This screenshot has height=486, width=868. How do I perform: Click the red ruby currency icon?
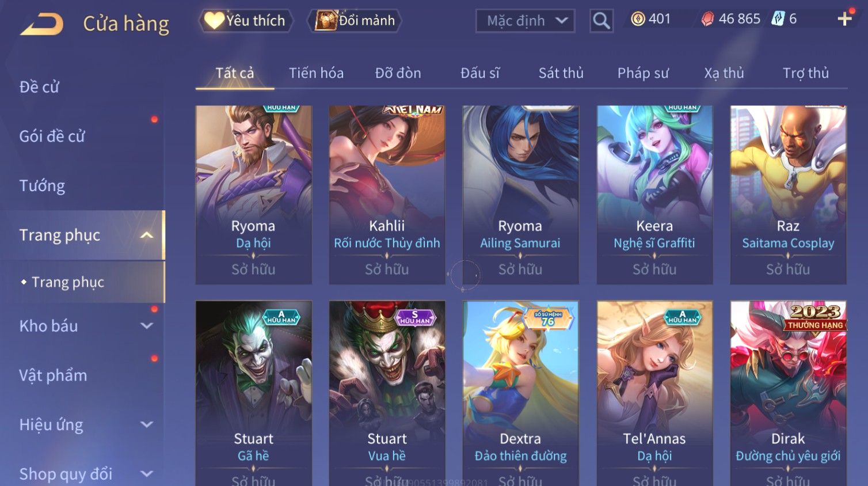pyautogui.click(x=707, y=19)
